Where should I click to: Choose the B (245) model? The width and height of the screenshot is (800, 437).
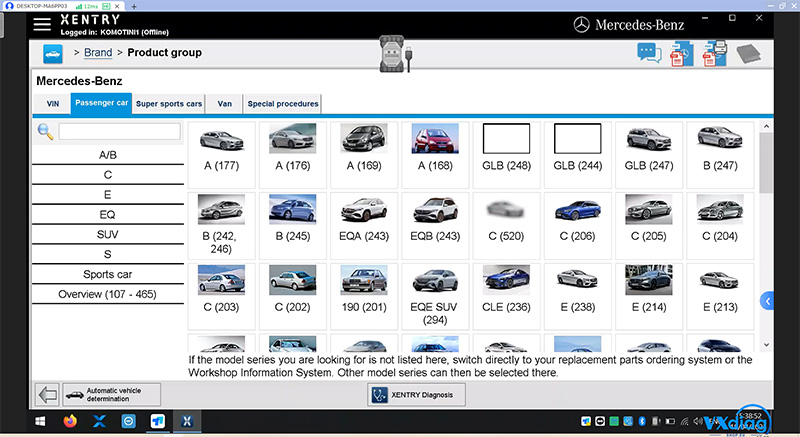pyautogui.click(x=293, y=226)
